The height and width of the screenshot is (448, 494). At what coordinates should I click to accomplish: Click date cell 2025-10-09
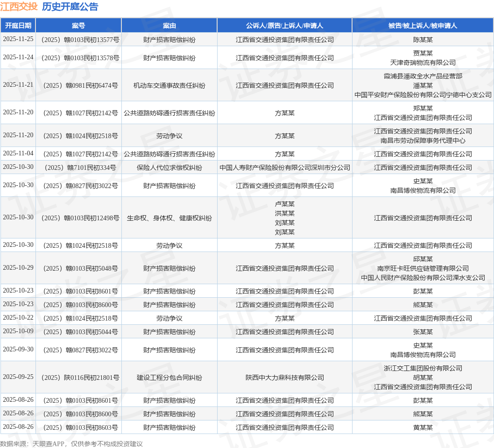point(18,331)
